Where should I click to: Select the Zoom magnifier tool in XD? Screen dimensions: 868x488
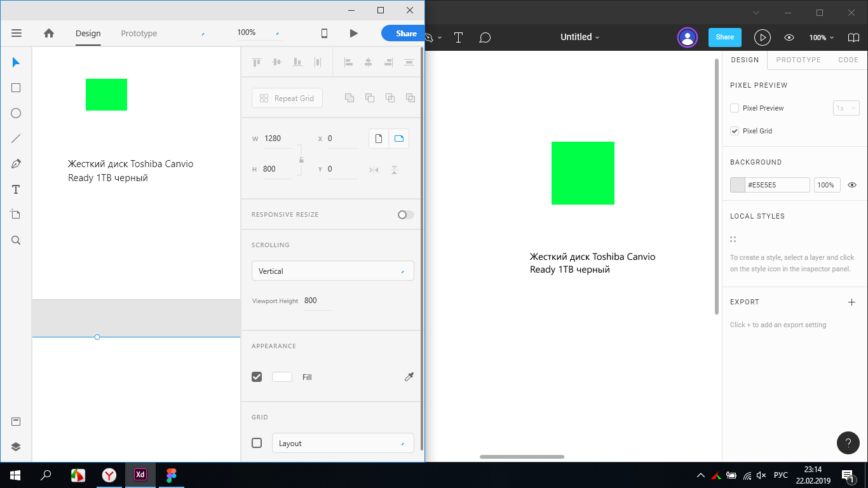[x=16, y=240]
